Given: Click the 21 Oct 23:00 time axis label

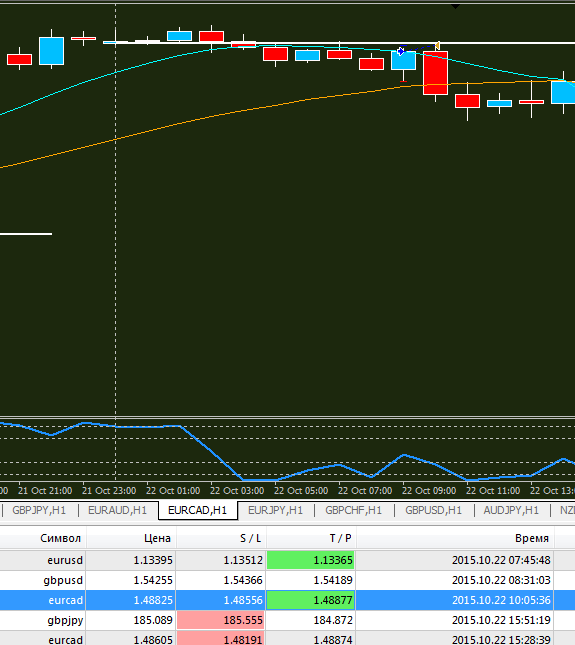Looking at the screenshot, I should coord(109,491).
